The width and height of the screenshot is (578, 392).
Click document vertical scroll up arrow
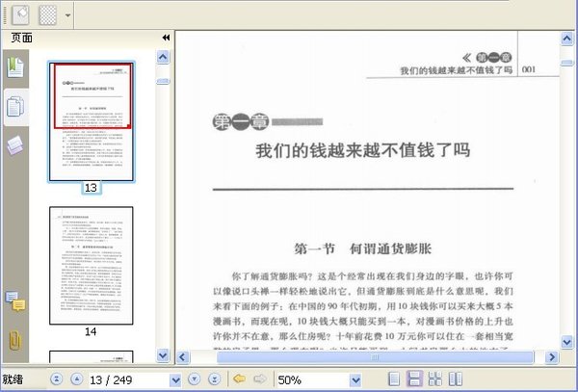pos(567,39)
